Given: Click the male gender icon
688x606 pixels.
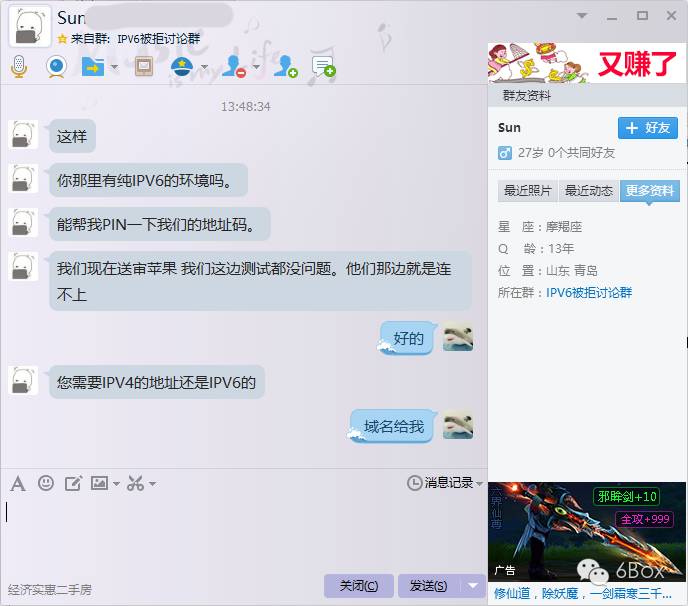Looking at the screenshot, I should pyautogui.click(x=505, y=153).
